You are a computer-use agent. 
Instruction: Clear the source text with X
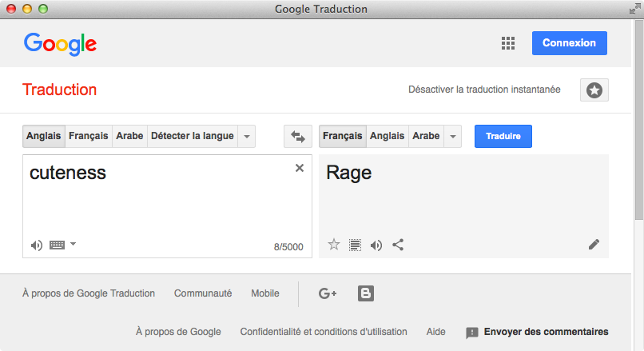pyautogui.click(x=300, y=168)
